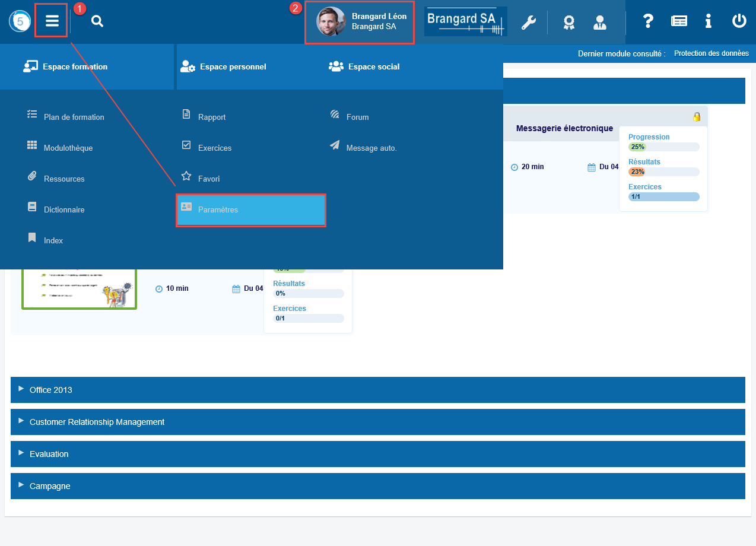
Task: Open Brangard Léon user profile
Action: coord(360,22)
